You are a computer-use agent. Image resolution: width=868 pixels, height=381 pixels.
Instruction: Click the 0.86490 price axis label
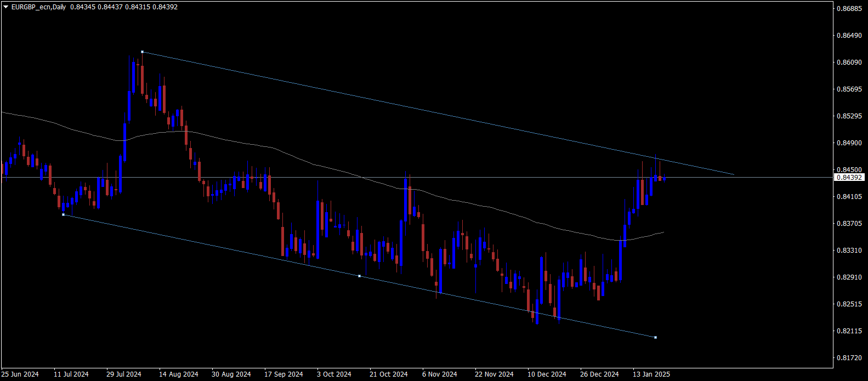(849, 36)
